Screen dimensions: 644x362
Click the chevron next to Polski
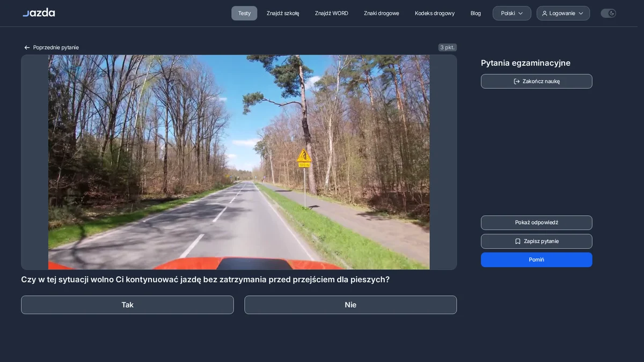pyautogui.click(x=521, y=13)
